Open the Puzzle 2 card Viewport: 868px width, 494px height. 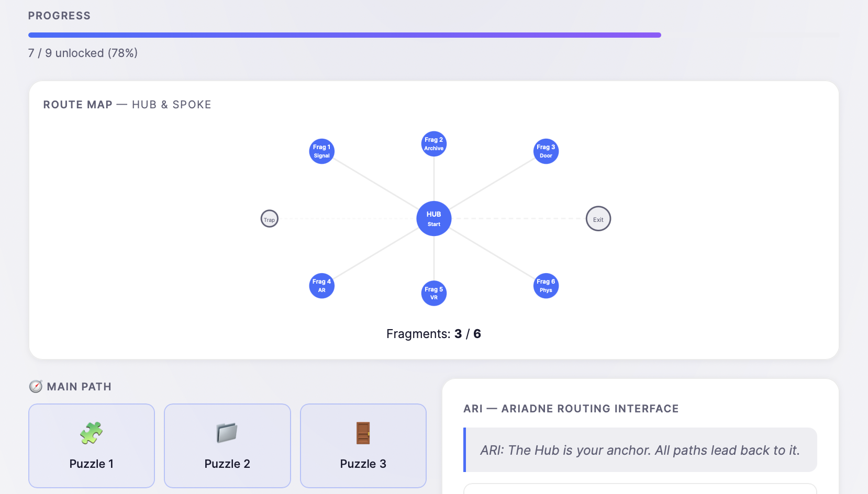pyautogui.click(x=227, y=446)
